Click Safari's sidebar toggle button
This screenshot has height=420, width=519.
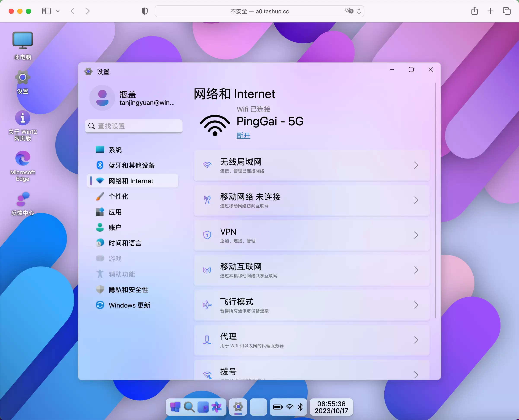click(x=46, y=11)
